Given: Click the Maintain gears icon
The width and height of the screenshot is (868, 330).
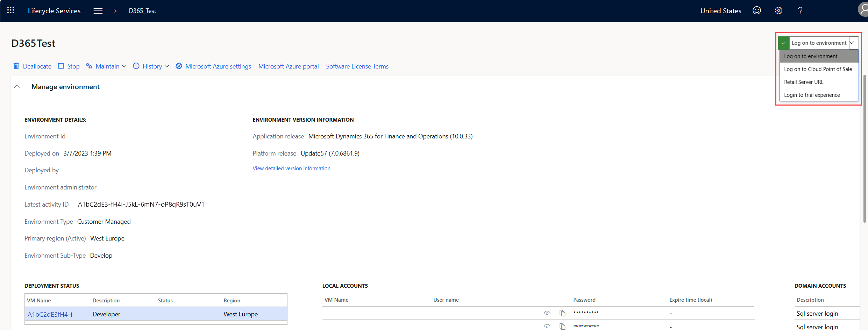Looking at the screenshot, I should pos(89,66).
